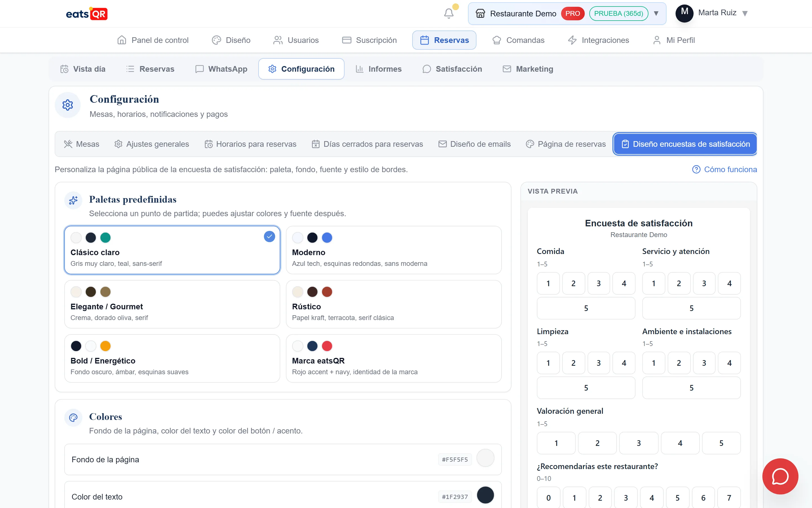Switch to Página de reservas tab
Image resolution: width=812 pixels, height=508 pixels.
coord(566,144)
